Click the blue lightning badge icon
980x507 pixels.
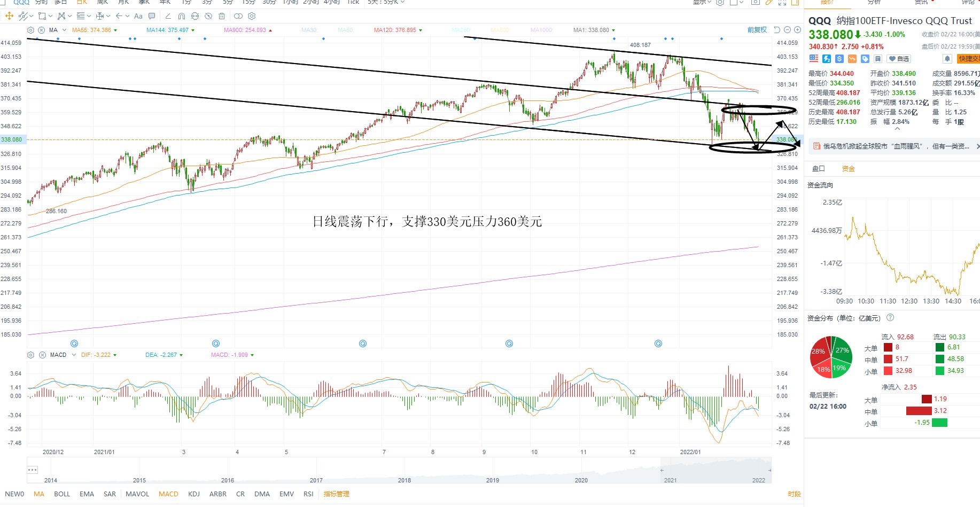(x=827, y=59)
